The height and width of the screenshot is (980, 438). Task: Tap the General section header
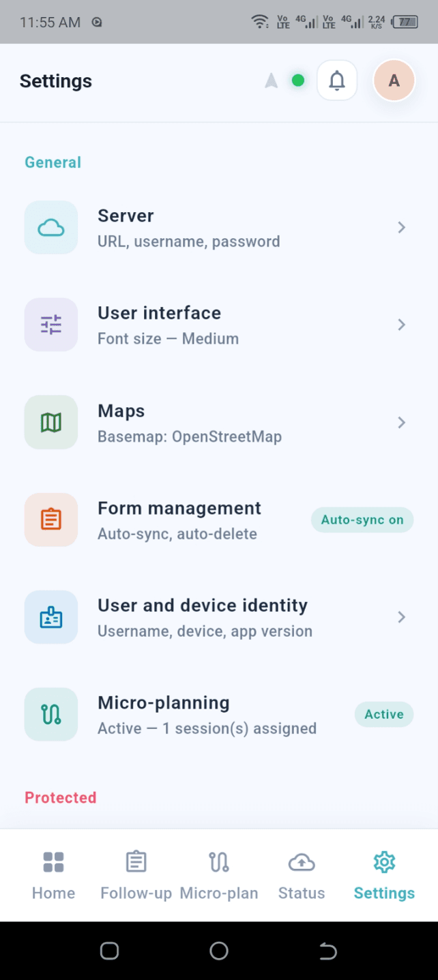[53, 162]
